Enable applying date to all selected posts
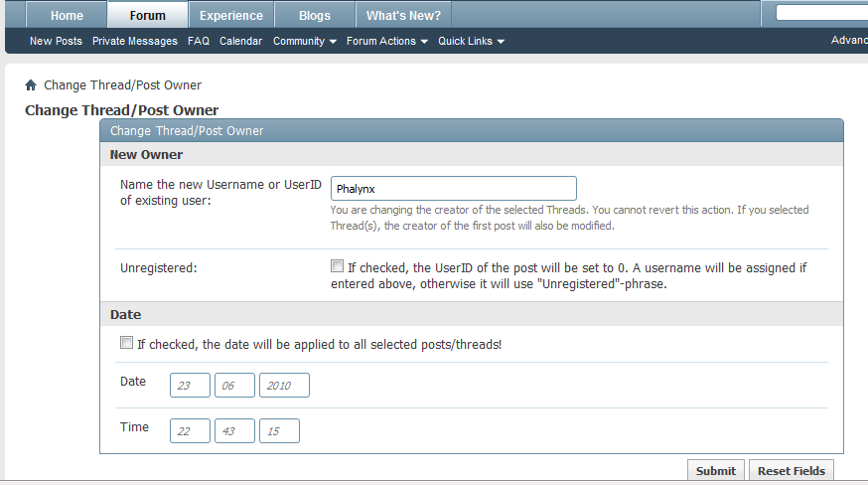This screenshot has width=868, height=485. point(126,344)
